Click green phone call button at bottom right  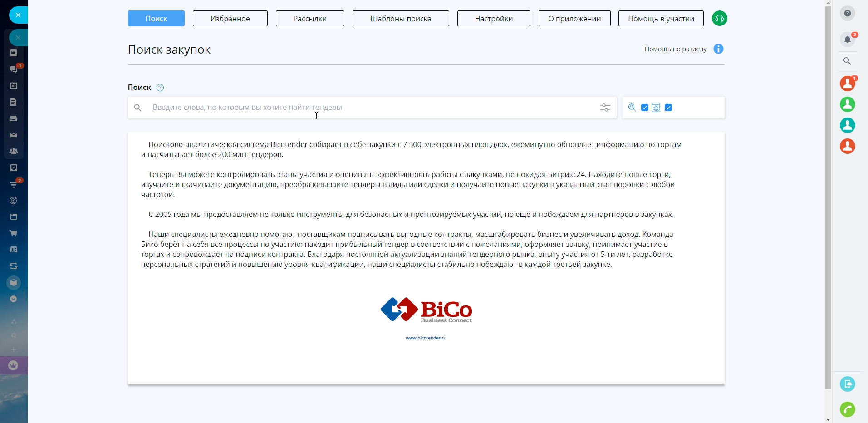point(848,409)
